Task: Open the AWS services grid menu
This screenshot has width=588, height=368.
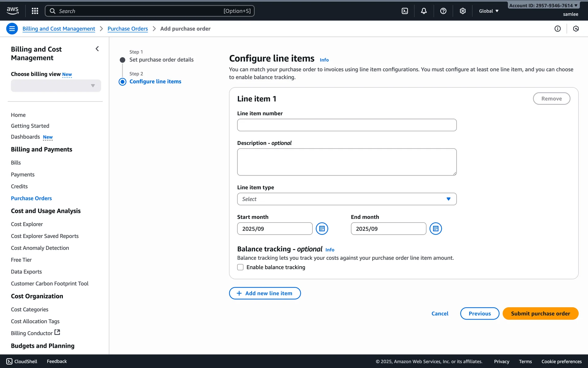Action: click(x=35, y=11)
